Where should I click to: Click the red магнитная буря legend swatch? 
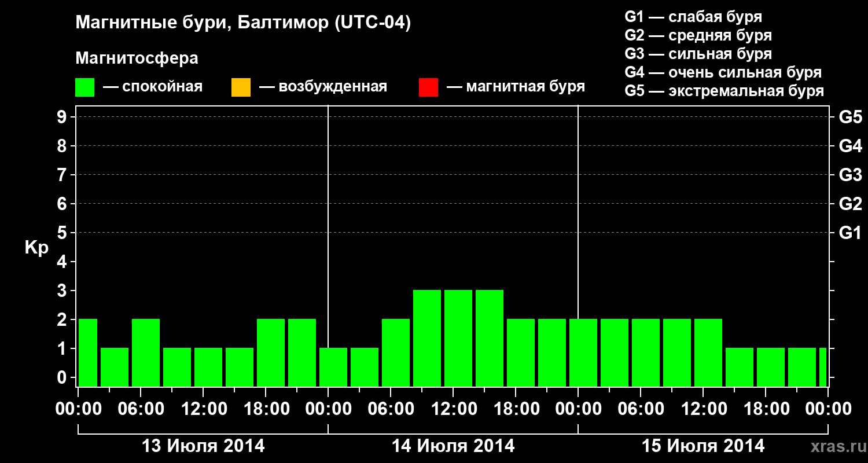428,87
